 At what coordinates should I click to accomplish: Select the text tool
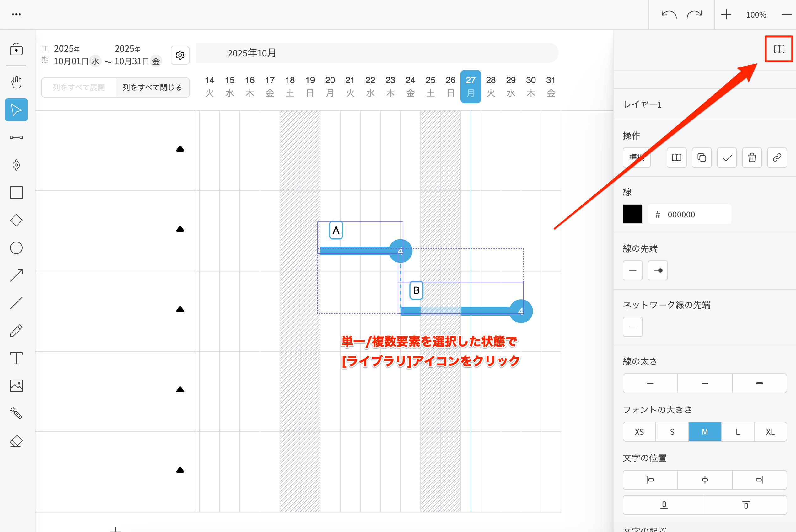pos(16,358)
